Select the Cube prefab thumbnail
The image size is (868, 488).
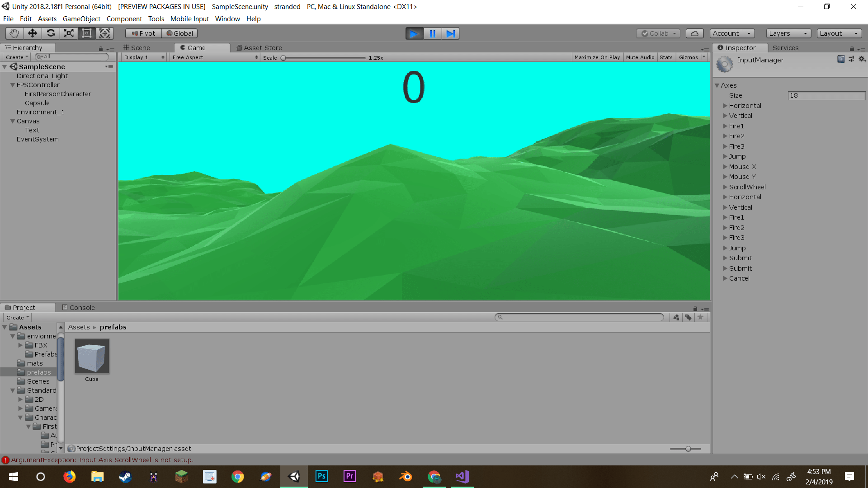pos(92,357)
